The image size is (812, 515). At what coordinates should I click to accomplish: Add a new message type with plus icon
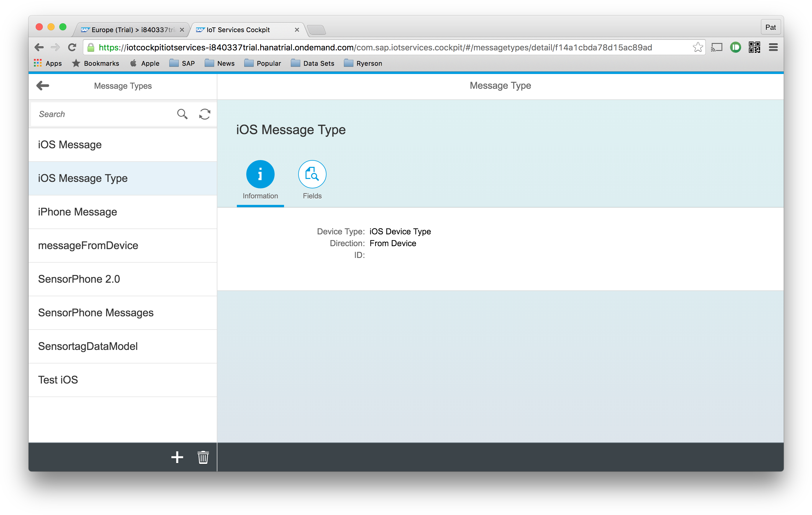point(177,457)
